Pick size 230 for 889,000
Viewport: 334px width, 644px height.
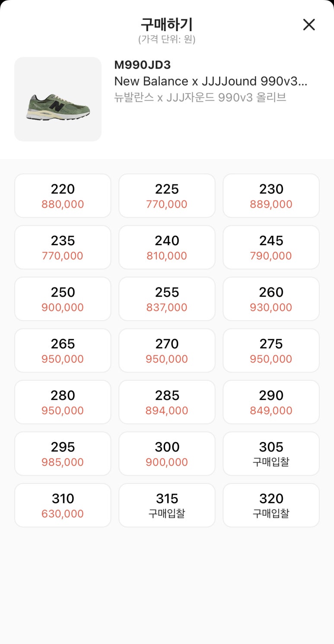coord(271,196)
